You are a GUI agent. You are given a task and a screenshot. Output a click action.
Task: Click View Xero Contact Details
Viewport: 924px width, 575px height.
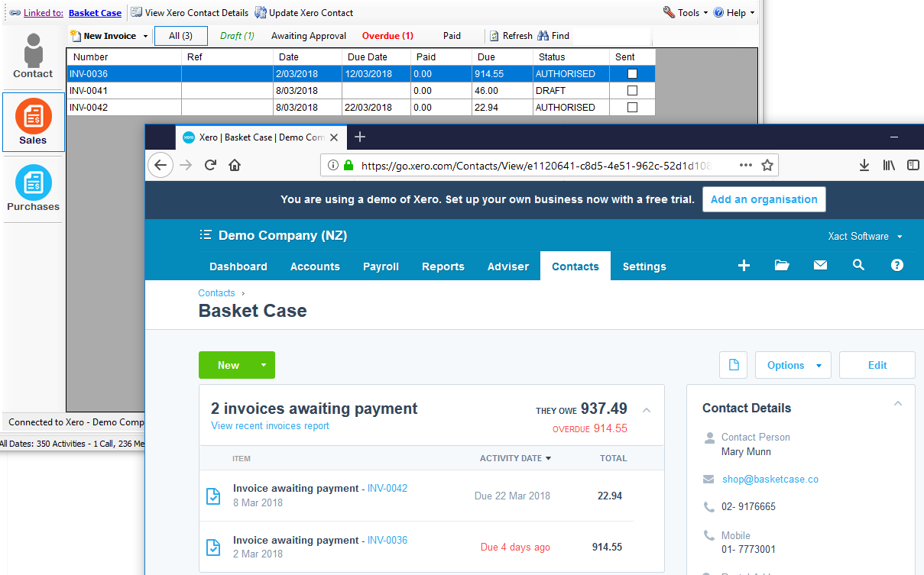point(190,13)
